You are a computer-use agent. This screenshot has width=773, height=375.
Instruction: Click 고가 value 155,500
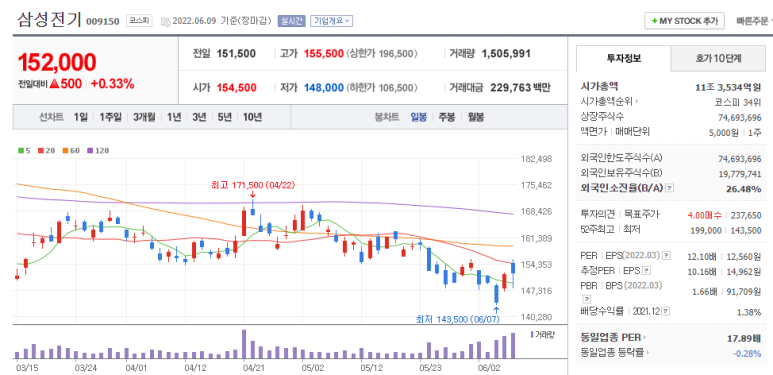click(324, 53)
